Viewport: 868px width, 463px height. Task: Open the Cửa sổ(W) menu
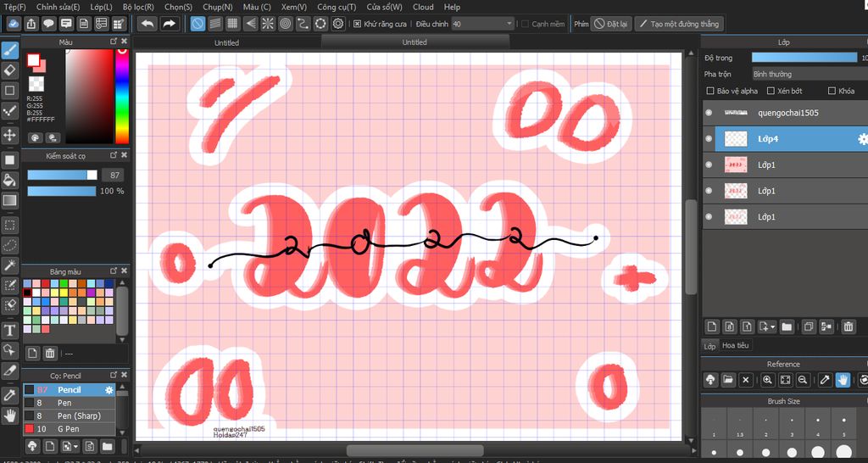click(384, 7)
